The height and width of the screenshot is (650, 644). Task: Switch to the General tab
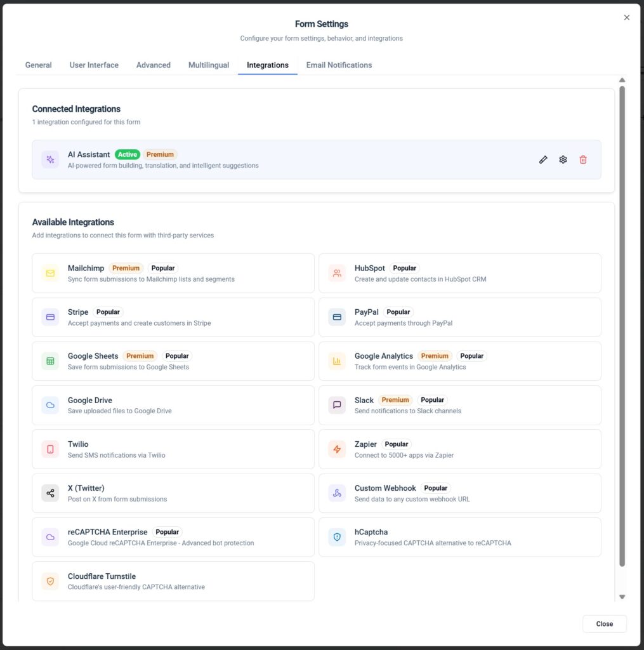(38, 65)
